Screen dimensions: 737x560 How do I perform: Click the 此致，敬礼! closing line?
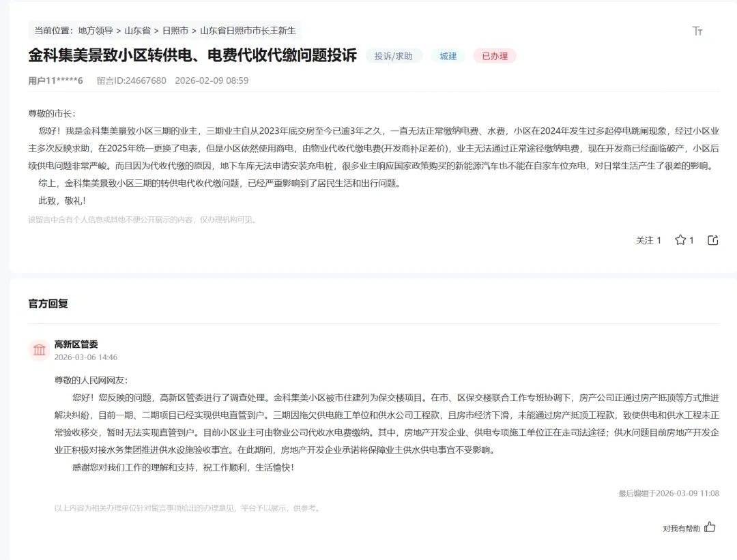tap(62, 201)
